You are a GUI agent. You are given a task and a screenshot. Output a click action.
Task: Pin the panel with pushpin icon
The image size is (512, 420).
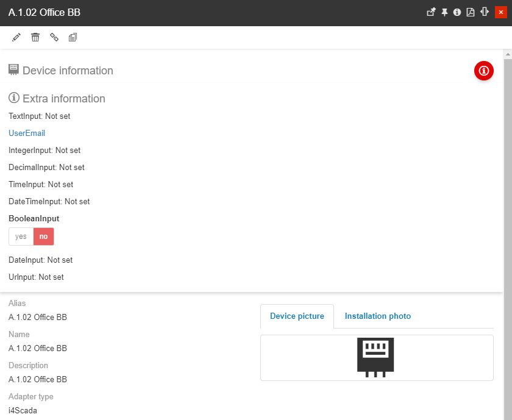[x=444, y=12]
